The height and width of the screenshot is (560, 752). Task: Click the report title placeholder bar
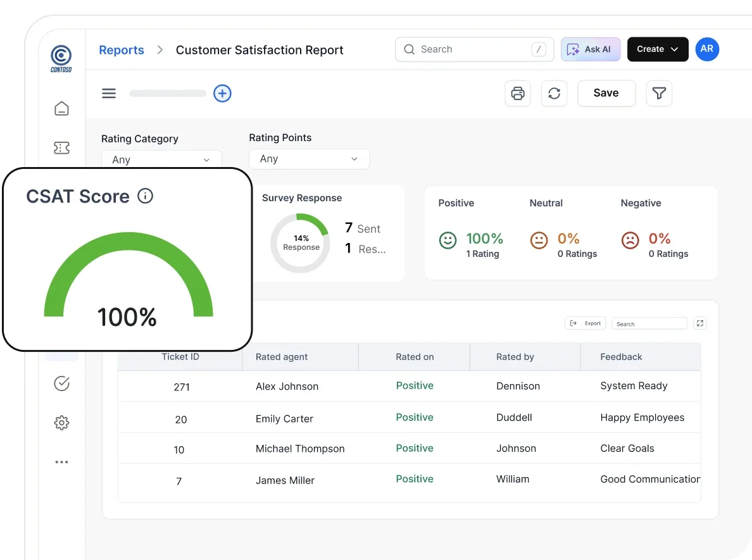point(168,93)
